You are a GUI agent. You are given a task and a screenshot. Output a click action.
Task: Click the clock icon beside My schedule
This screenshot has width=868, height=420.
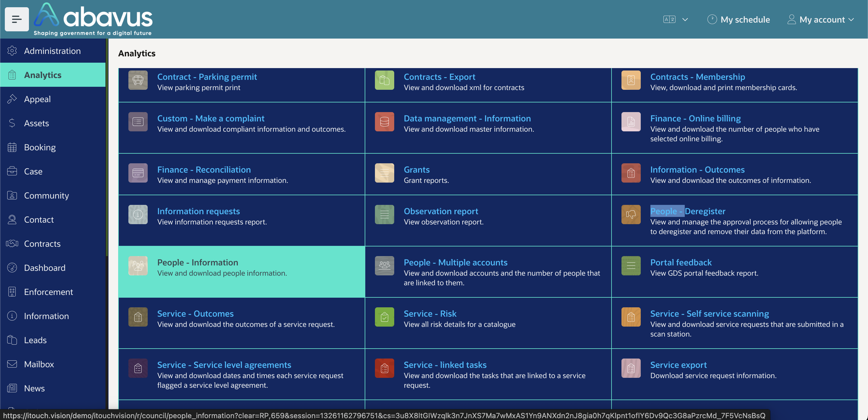pos(712,19)
